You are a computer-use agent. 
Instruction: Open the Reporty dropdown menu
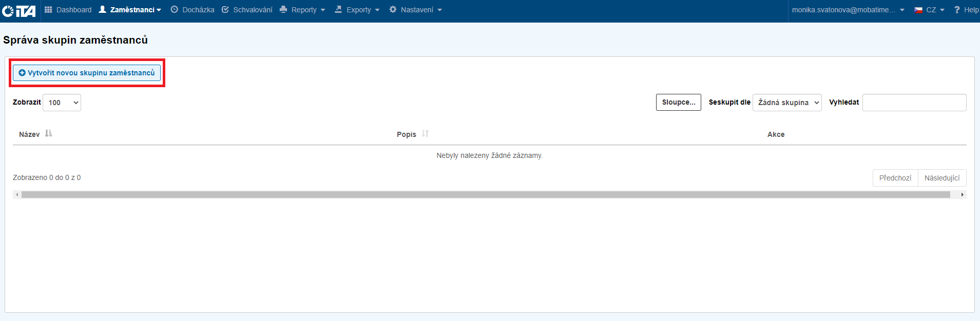(x=303, y=10)
